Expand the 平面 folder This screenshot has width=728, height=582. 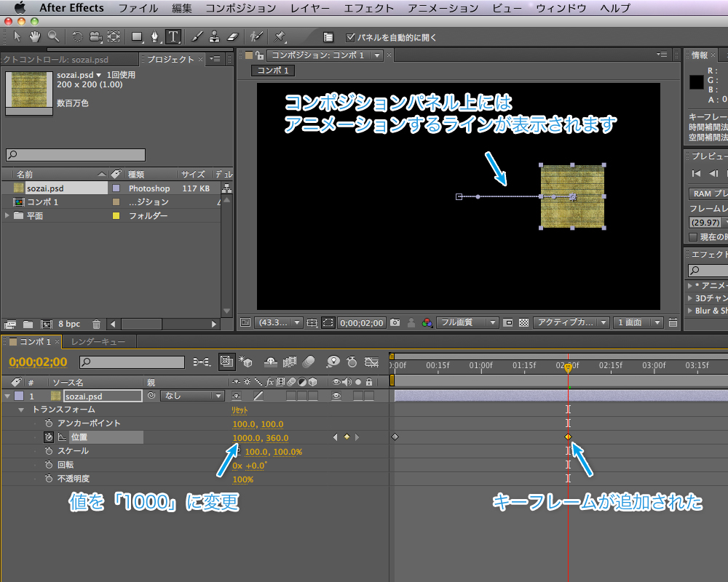pyautogui.click(x=7, y=216)
